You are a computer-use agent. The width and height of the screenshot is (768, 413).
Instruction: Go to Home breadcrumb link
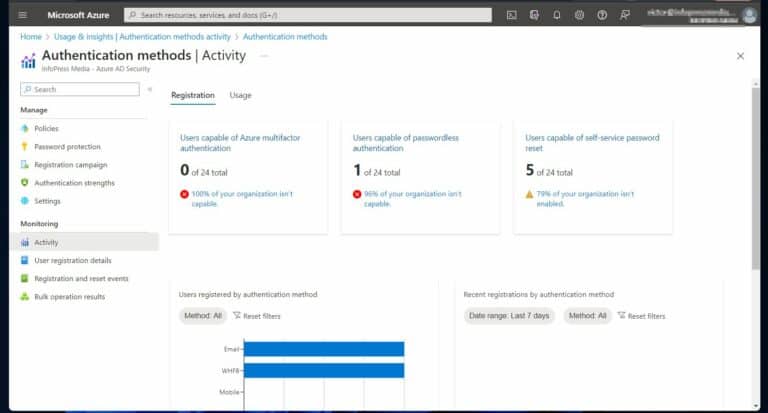(x=31, y=37)
